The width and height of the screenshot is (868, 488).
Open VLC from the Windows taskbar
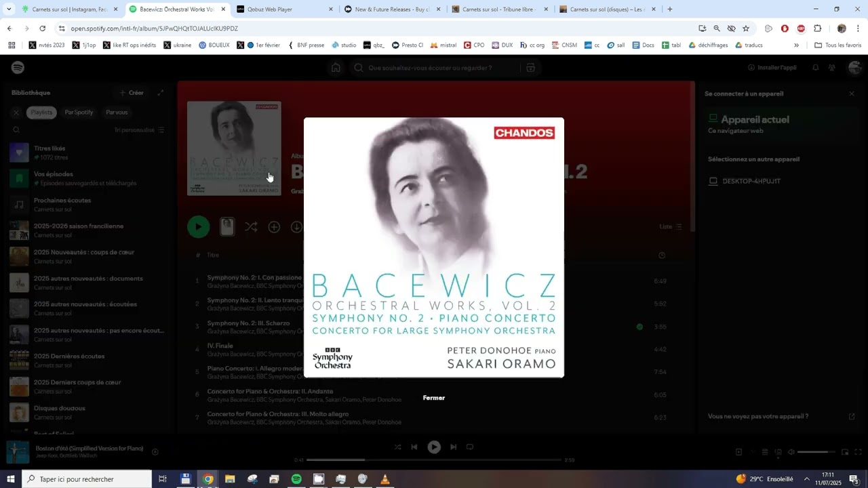[x=384, y=479]
